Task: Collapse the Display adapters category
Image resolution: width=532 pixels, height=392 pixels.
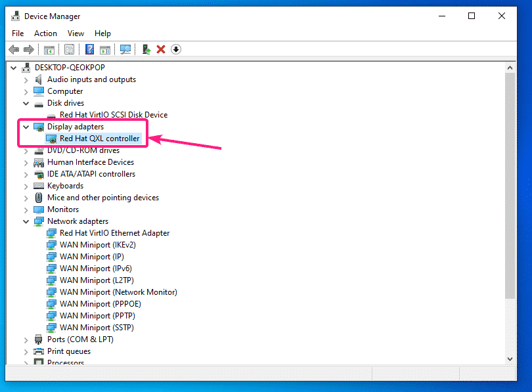Action: (26, 127)
